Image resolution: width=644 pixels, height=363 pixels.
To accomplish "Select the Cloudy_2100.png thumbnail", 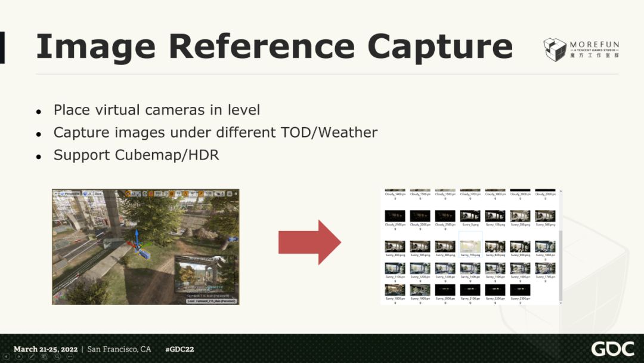I will (394, 216).
